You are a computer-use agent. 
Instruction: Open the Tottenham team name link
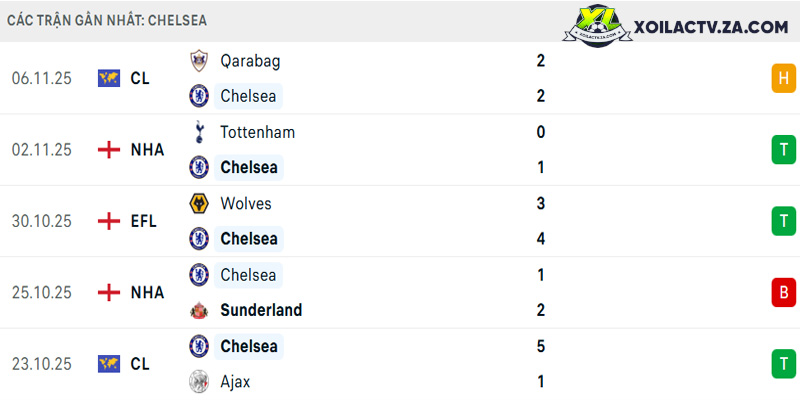coord(258,133)
